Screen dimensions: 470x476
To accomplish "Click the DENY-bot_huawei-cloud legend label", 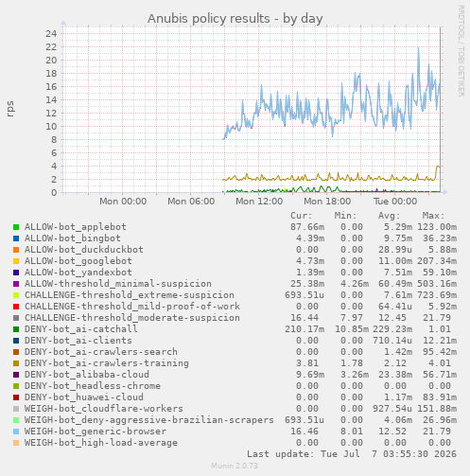I will (84, 397).
